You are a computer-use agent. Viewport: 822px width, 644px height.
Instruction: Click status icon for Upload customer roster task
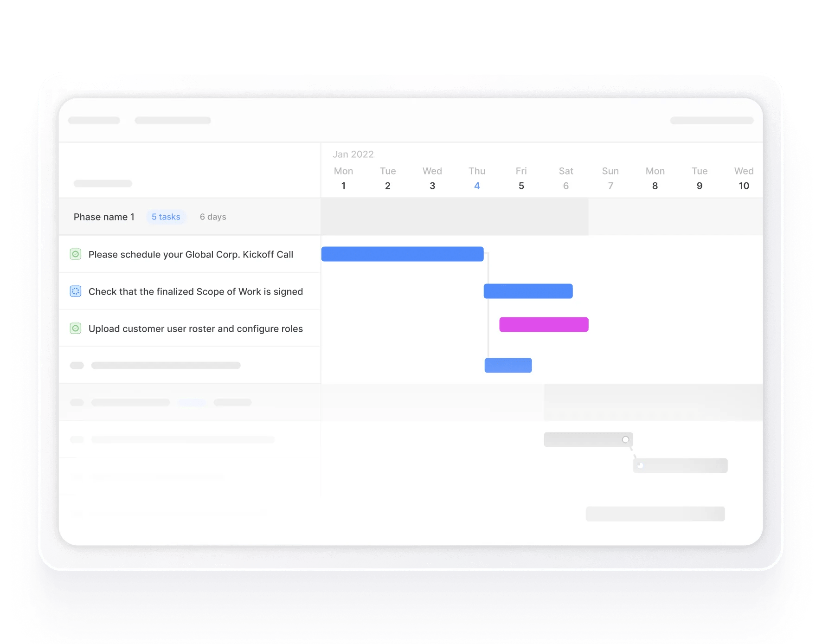coord(76,328)
